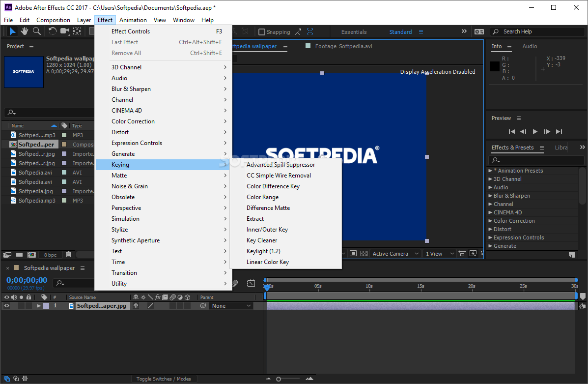Show more workspaces with double chevron

[x=464, y=31]
